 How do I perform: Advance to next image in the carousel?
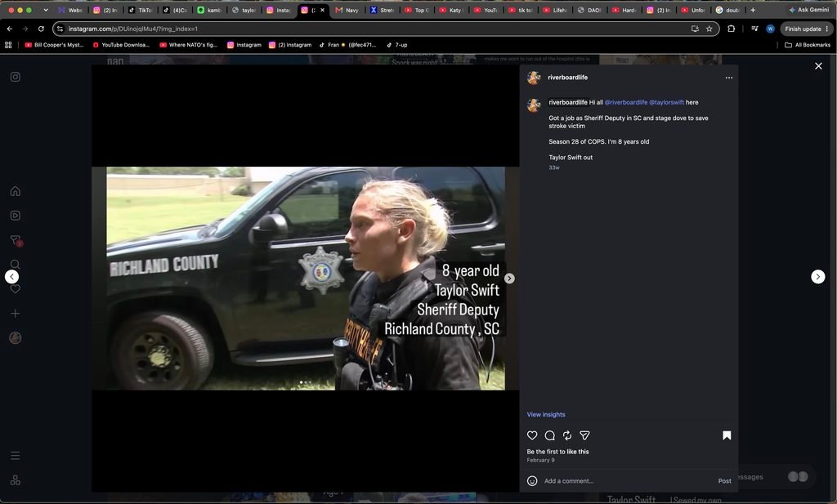point(510,279)
